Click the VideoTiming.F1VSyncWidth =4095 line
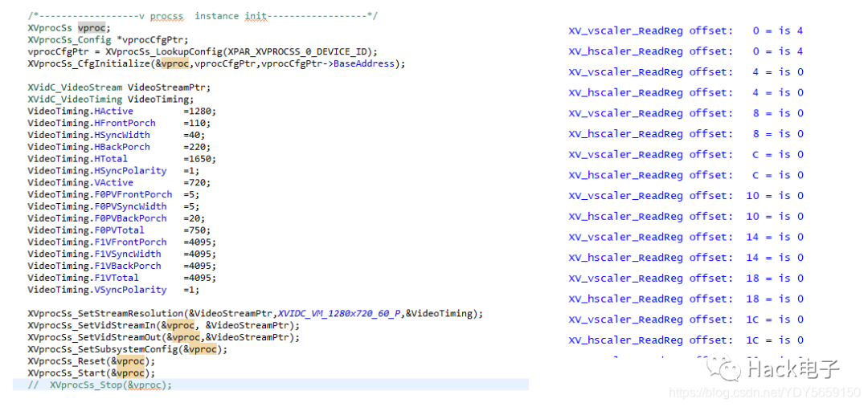868x407 pixels. coord(122,254)
